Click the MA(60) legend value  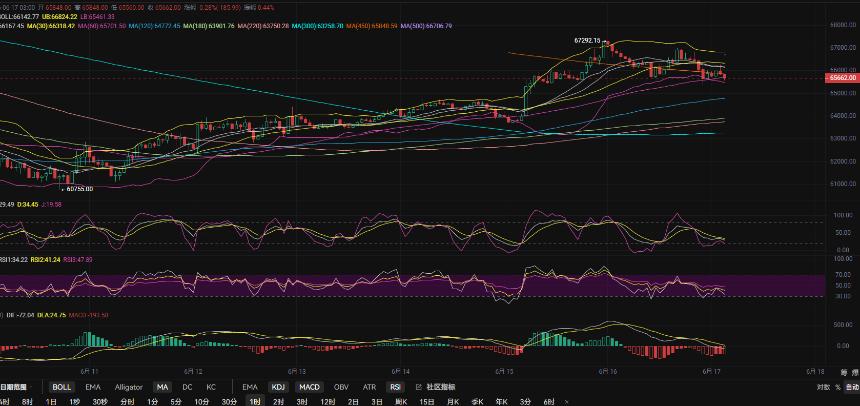click(103, 26)
